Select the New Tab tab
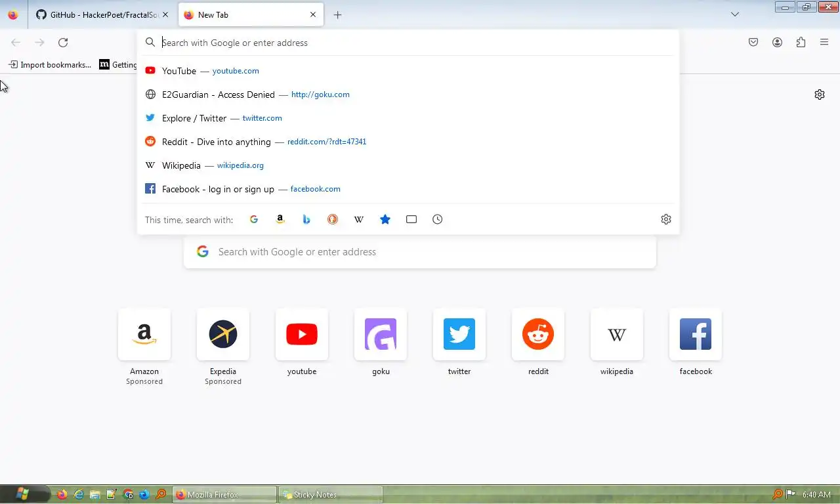Screen dimensions: 840x504 pyautogui.click(x=251, y=14)
